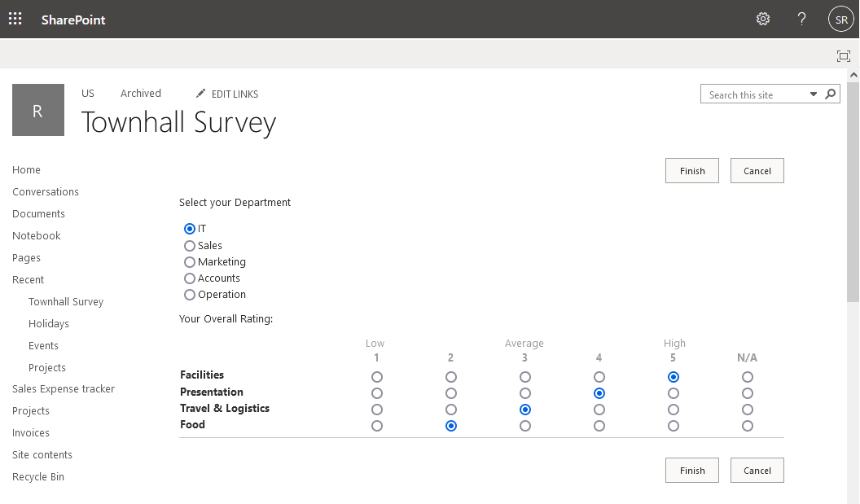Image resolution: width=860 pixels, height=504 pixels.
Task: Click the search magnifier icon
Action: pos(830,94)
